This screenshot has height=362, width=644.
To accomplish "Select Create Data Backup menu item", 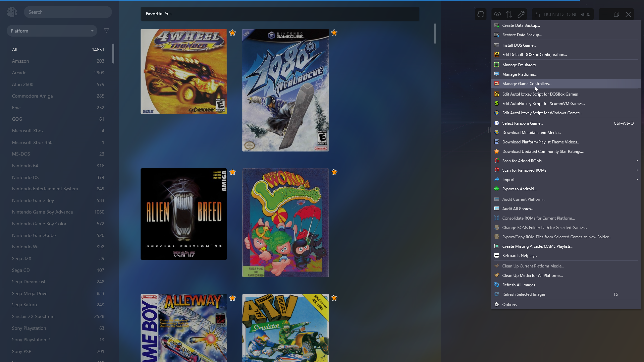I will [566, 25].
